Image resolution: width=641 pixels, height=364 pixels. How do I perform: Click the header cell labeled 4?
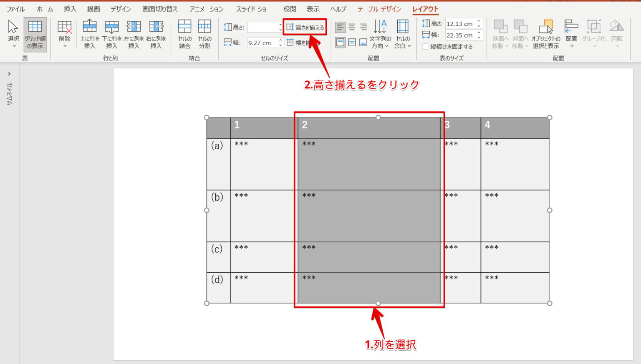(x=515, y=128)
